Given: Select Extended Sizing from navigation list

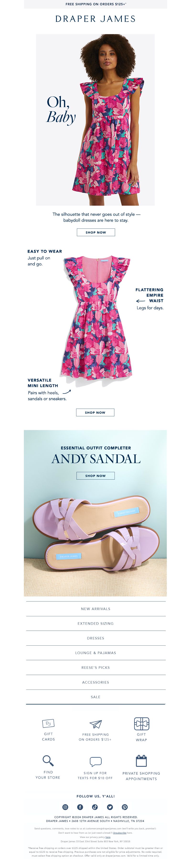Looking at the screenshot, I should 95,623.
